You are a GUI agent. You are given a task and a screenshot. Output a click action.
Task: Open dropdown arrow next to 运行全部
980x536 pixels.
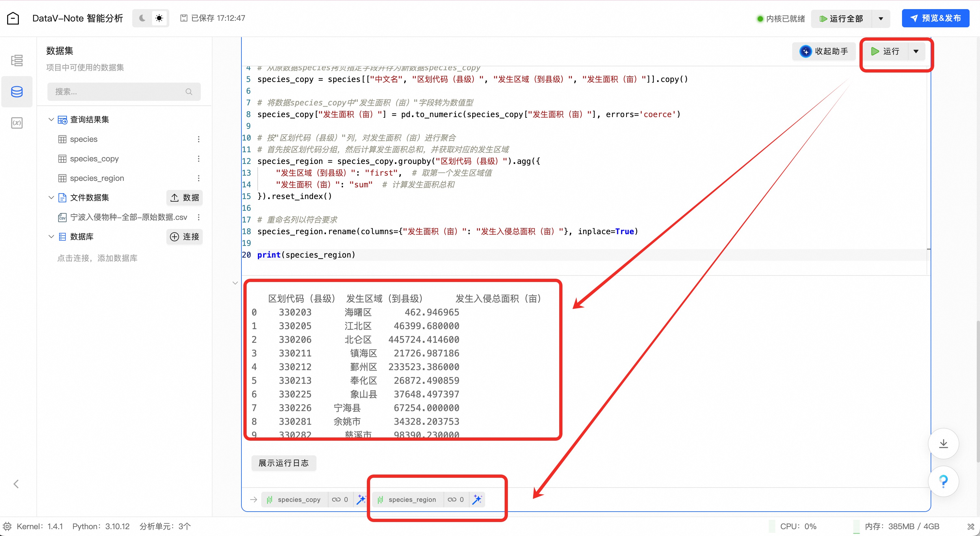881,19
